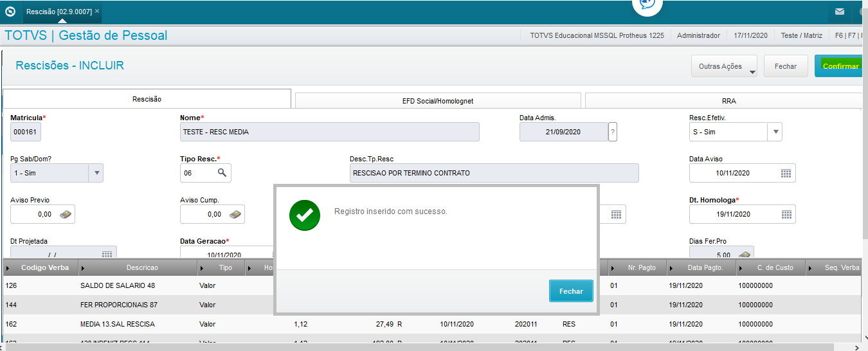
Task: Click the Matricula field 000161
Action: tap(26, 132)
